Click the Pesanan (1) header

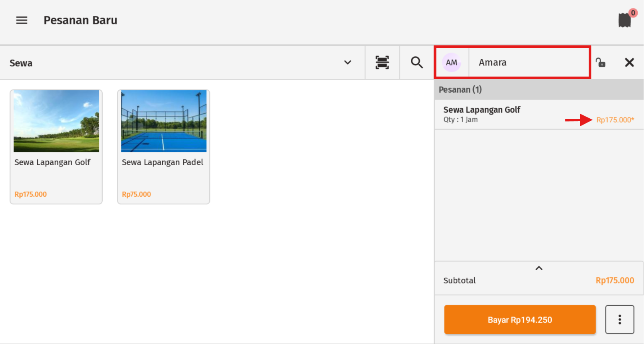tap(539, 89)
